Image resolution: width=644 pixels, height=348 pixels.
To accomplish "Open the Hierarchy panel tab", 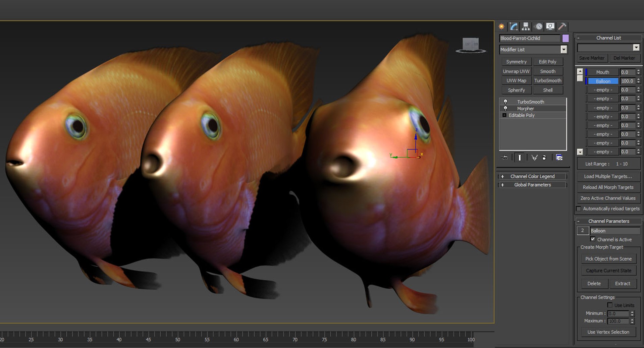I will 526,26.
